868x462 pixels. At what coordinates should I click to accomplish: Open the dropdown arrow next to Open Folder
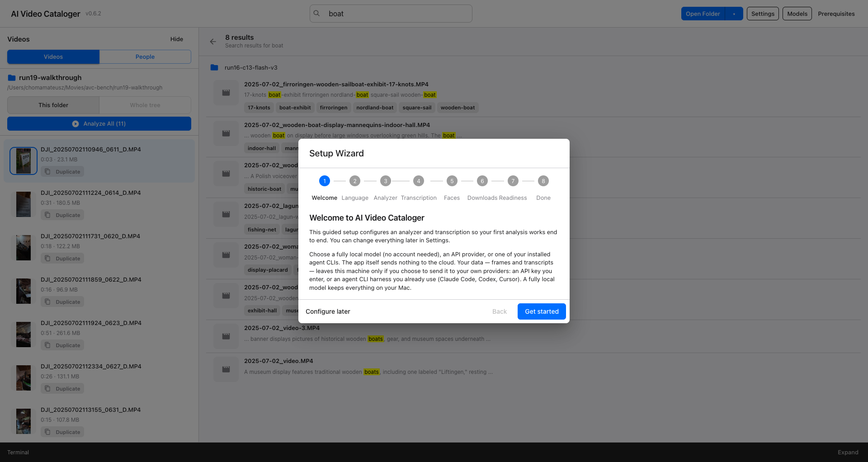[734, 14]
